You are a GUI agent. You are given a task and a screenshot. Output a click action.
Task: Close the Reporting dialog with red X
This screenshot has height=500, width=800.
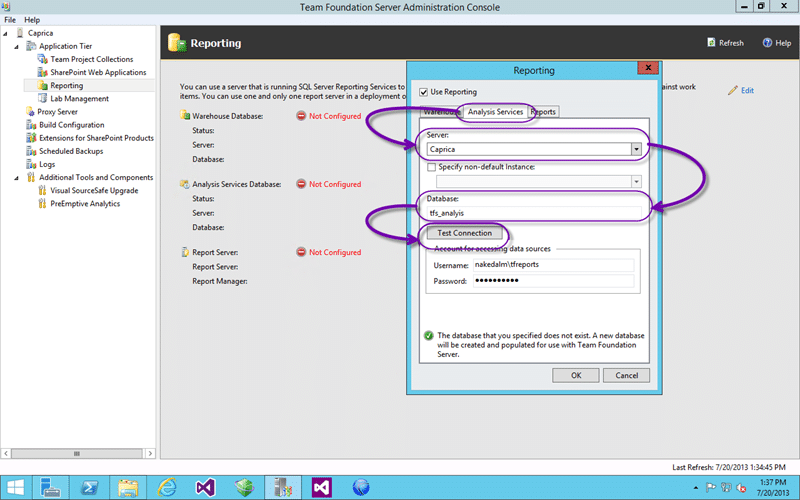(x=648, y=68)
